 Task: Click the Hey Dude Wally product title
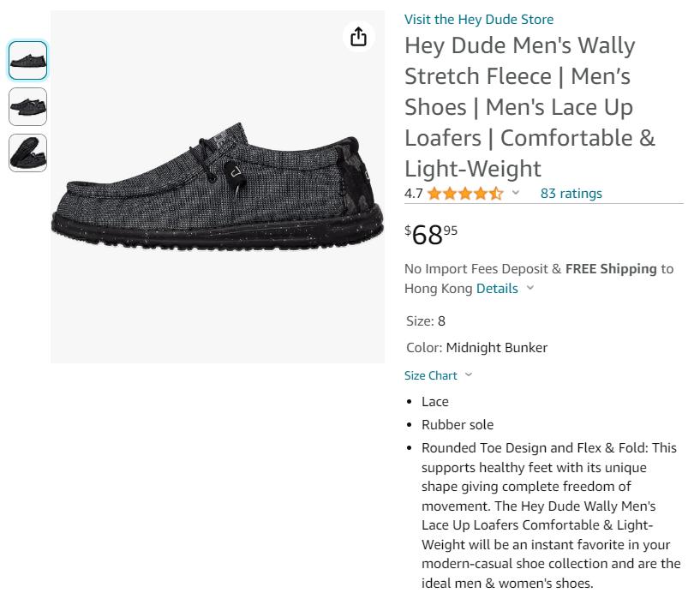click(529, 107)
